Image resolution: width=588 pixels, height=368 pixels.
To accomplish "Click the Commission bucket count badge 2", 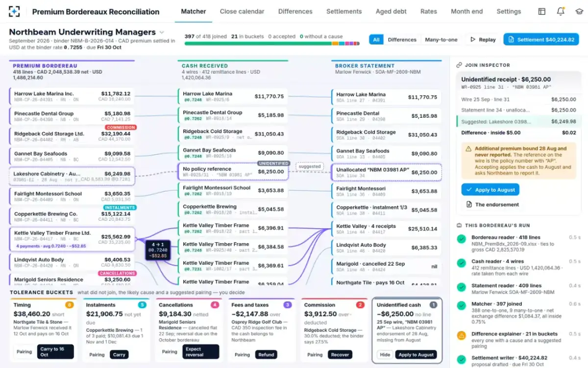I will pos(360,305).
